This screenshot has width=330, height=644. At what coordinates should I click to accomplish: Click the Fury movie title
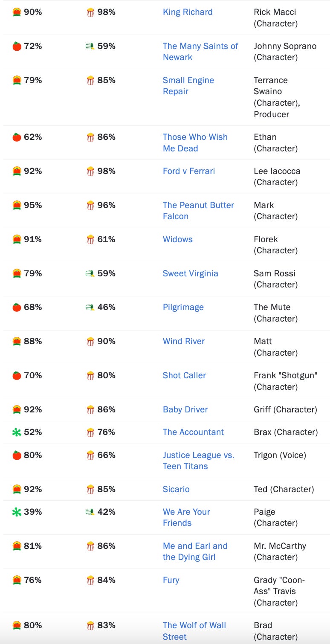(171, 580)
